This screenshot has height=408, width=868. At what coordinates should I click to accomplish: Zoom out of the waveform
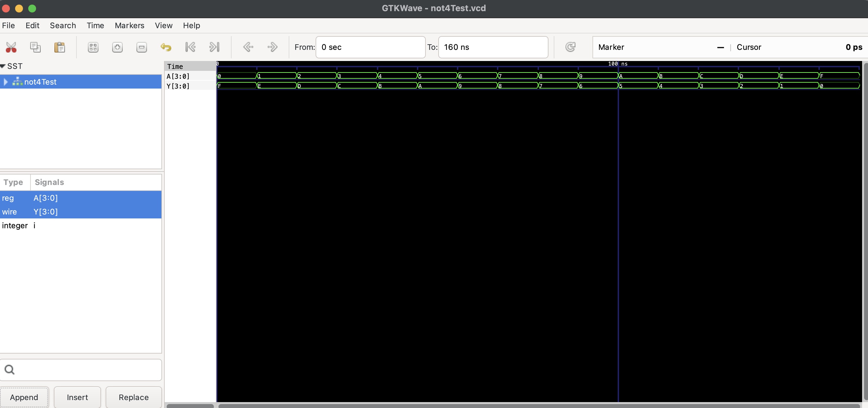coord(141,47)
